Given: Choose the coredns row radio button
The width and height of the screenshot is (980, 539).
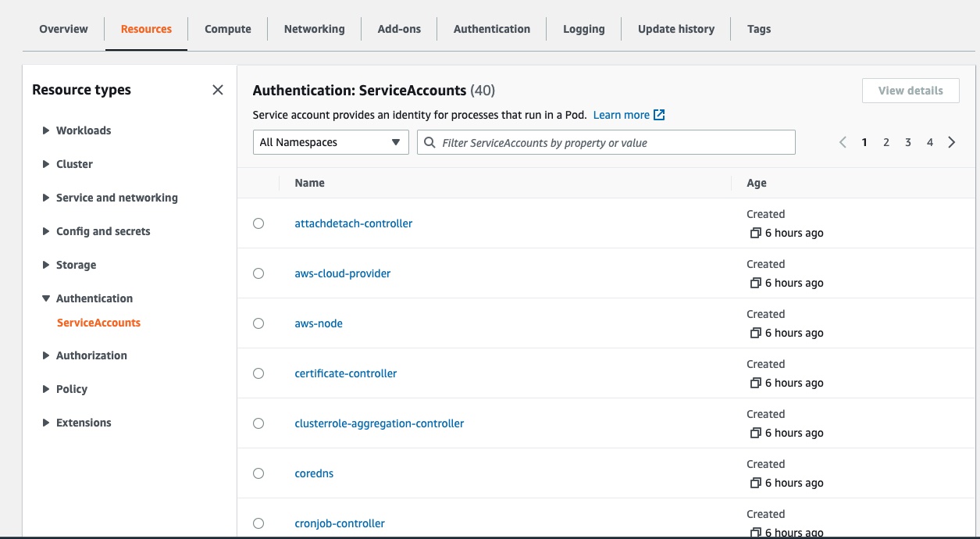Looking at the screenshot, I should pyautogui.click(x=258, y=473).
